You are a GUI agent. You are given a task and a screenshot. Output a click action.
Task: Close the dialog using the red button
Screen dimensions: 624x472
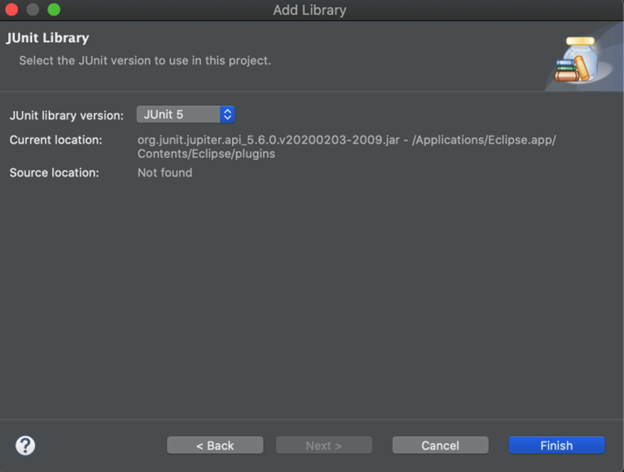tap(12, 10)
